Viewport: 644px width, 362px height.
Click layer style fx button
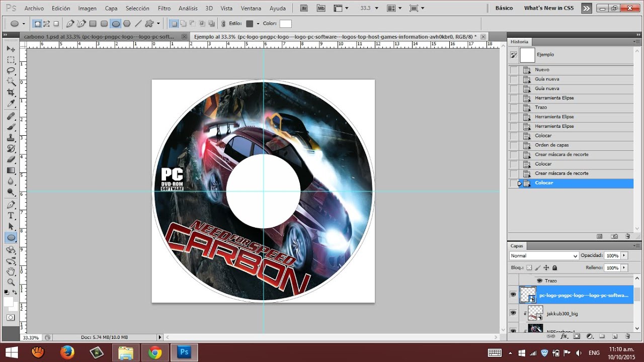click(x=564, y=336)
